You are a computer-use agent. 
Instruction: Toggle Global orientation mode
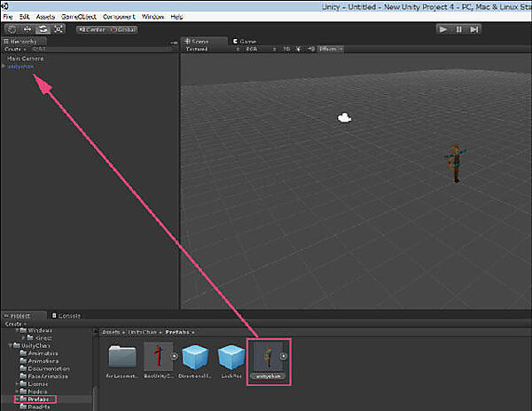coord(125,29)
